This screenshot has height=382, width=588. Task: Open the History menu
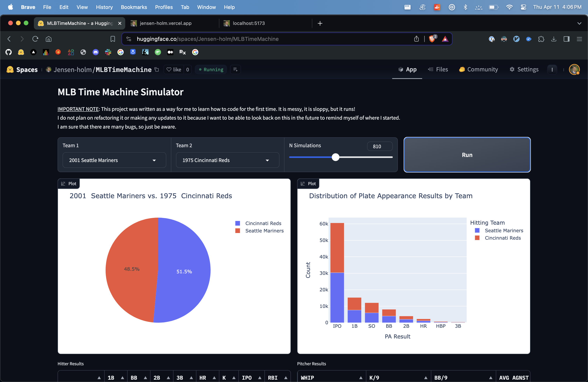[104, 7]
